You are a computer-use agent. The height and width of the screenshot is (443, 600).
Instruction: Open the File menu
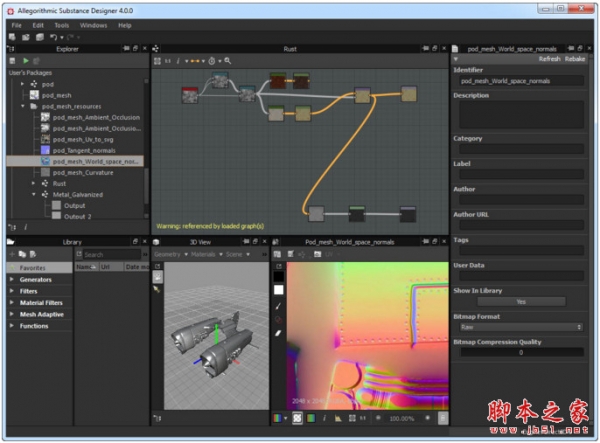16,25
